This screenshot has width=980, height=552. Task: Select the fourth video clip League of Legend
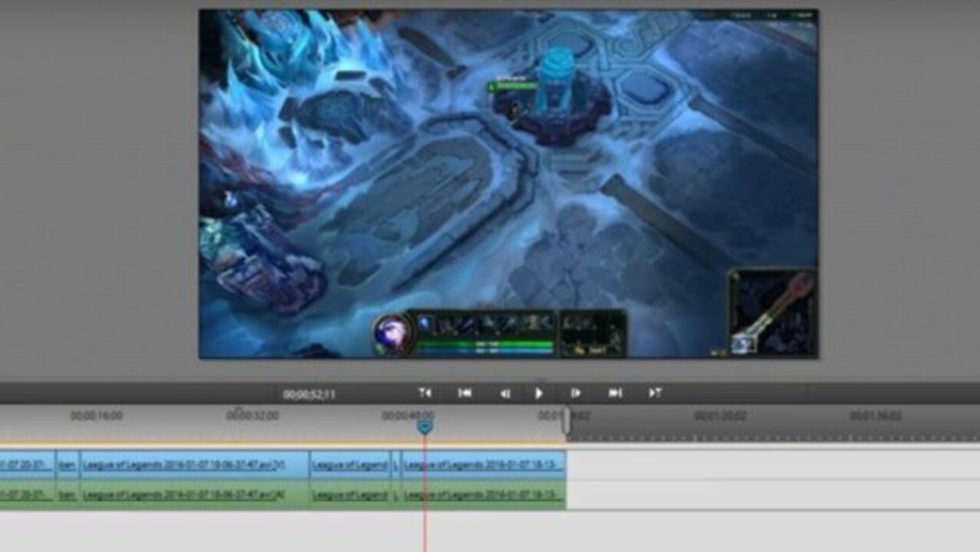tap(351, 464)
